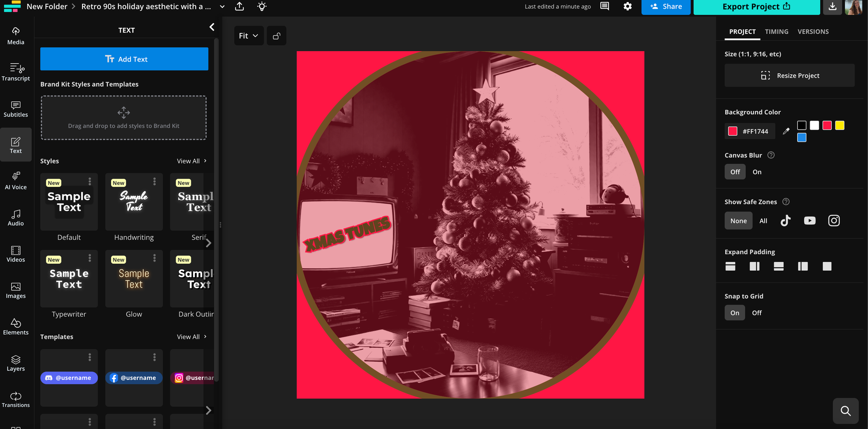The width and height of the screenshot is (868, 429).
Task: Collapse the Text panel with the chevron
Action: (x=212, y=27)
